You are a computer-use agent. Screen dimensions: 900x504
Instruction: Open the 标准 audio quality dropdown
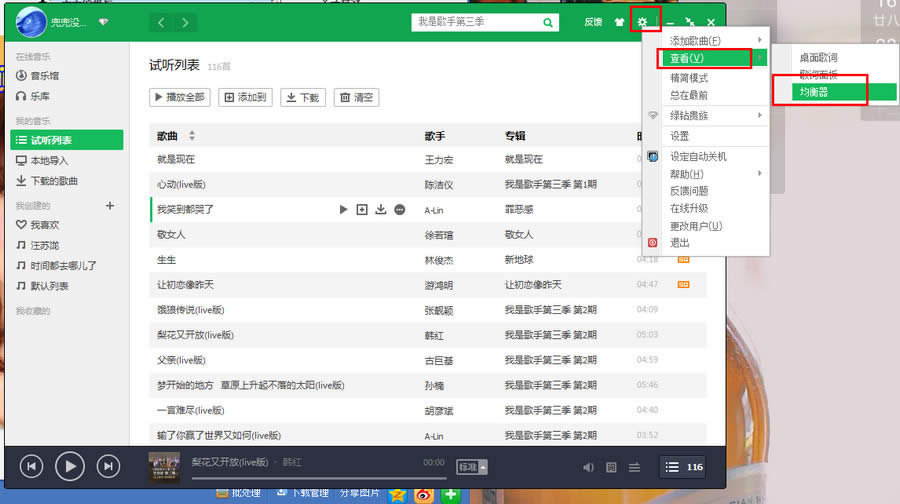point(472,467)
